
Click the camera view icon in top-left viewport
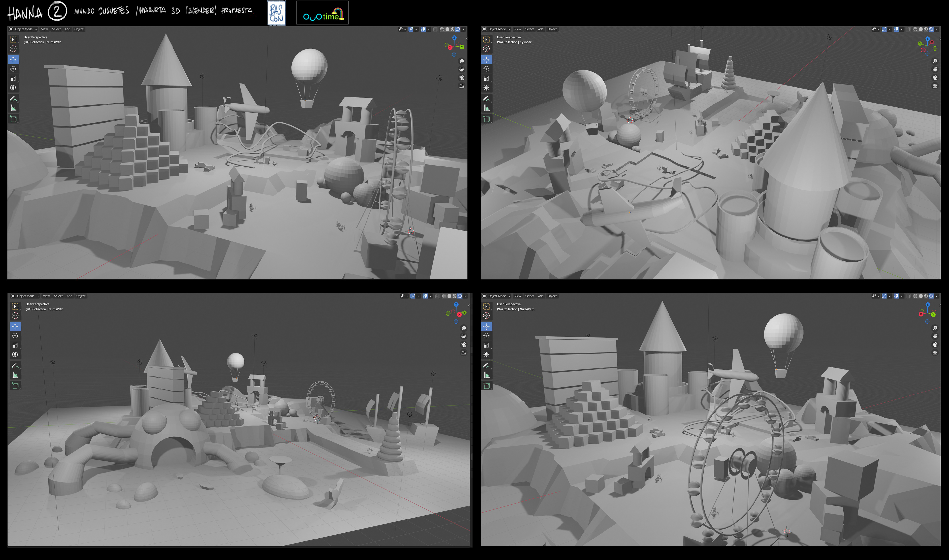point(462,78)
